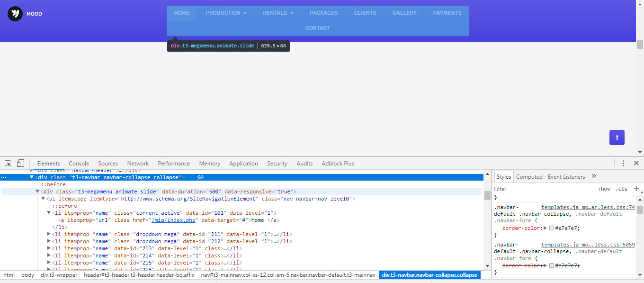Toggle the device toolbar icon
The height and width of the screenshot is (283, 644).
tap(20, 163)
